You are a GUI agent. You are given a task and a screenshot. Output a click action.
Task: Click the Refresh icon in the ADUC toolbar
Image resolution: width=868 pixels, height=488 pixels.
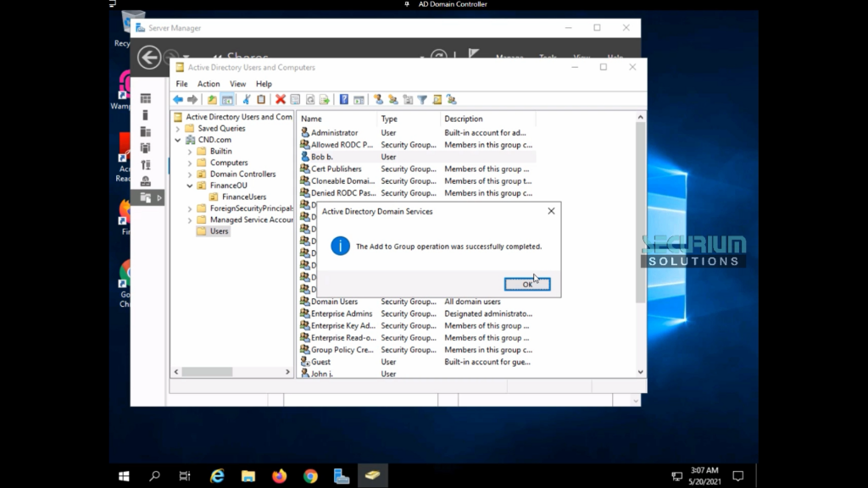[310, 100]
